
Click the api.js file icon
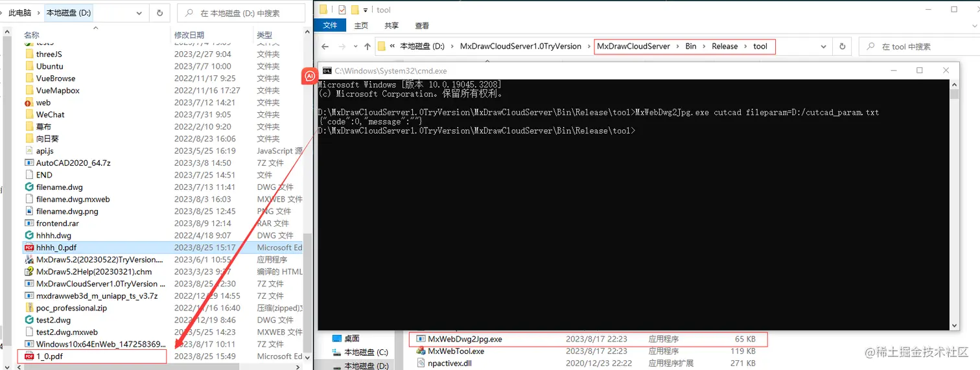tap(29, 151)
